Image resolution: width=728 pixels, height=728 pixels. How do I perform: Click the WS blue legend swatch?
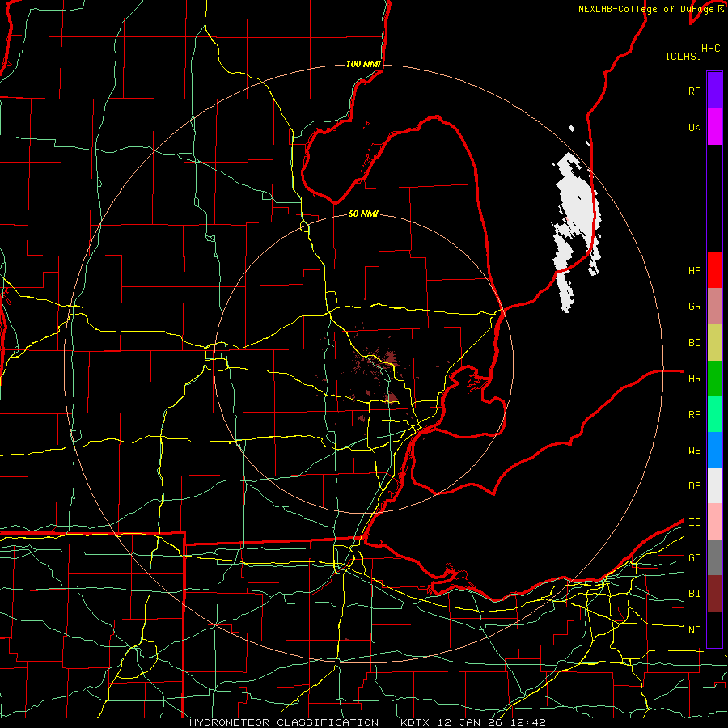point(714,450)
